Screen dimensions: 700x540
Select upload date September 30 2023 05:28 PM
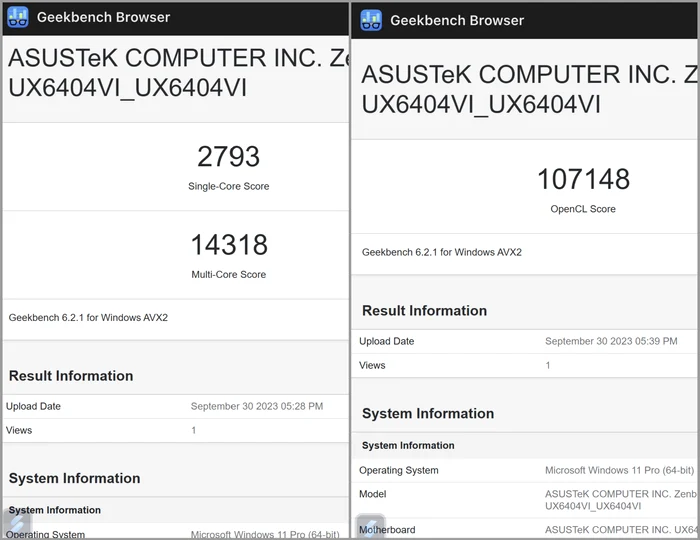(257, 406)
